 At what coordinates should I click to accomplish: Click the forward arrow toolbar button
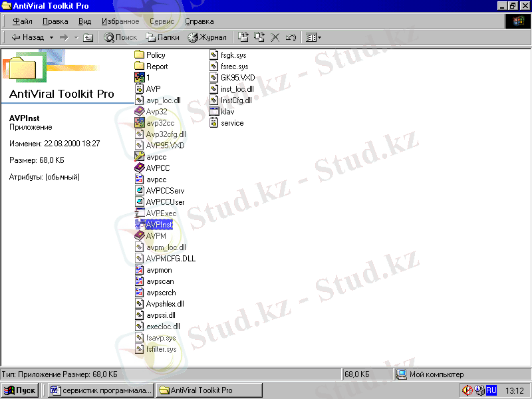point(64,37)
